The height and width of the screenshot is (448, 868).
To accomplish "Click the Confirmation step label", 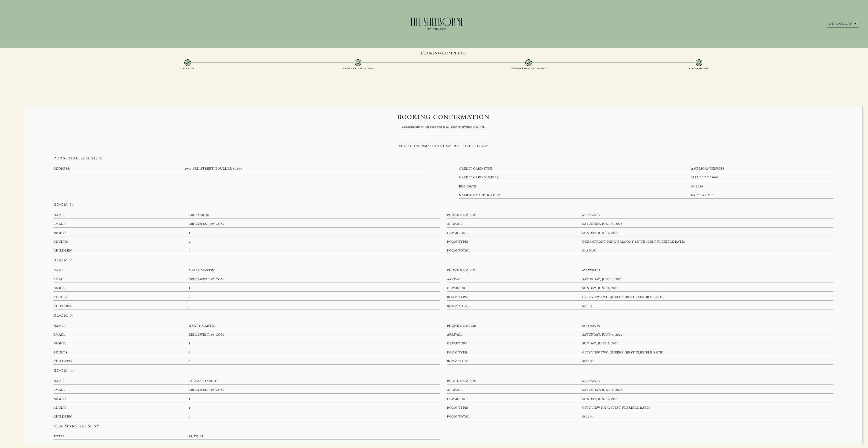I will 699,69.
